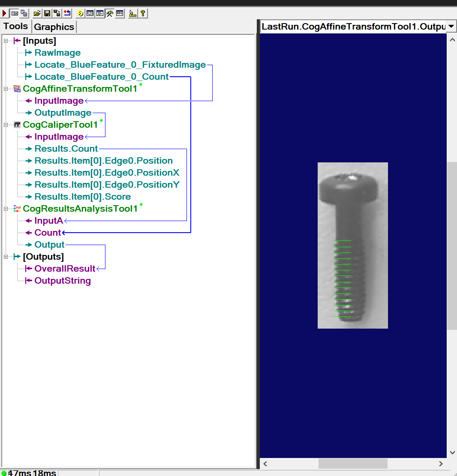Collapse the CogAffineTransformTool1 node
457x476 pixels.
coord(6,89)
